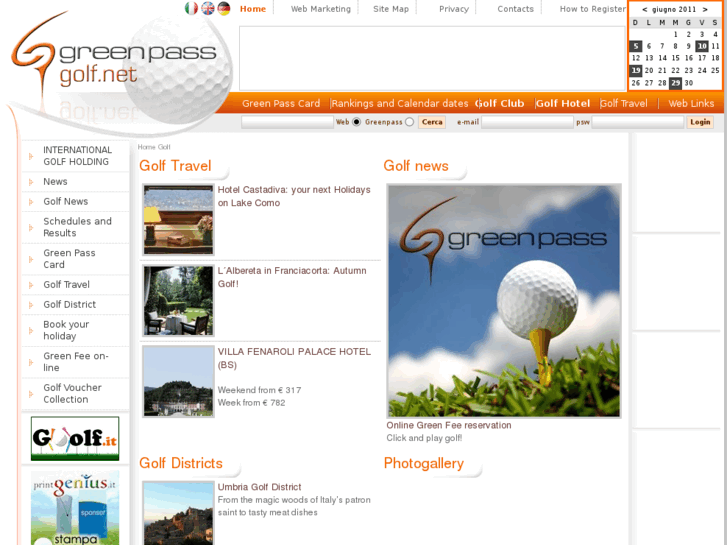Select highlighted day 29 in calendar

(676, 83)
